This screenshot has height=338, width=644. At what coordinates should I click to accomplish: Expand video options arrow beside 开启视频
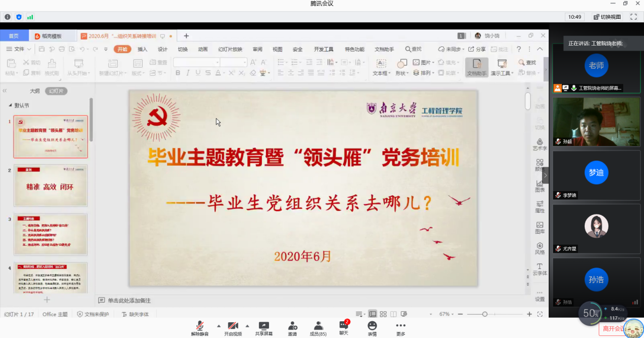(247, 326)
